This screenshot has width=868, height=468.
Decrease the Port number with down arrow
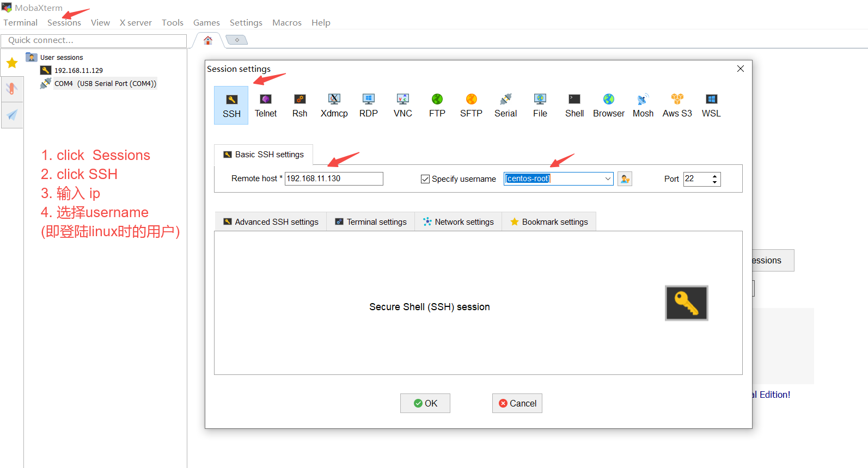click(x=714, y=182)
